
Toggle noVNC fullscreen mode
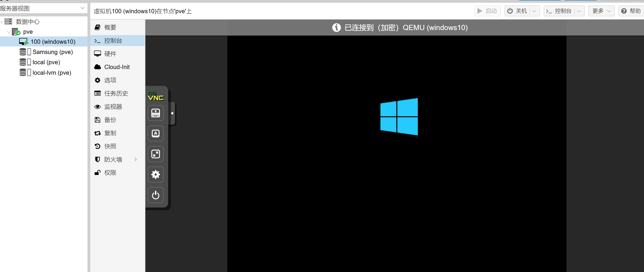155,154
